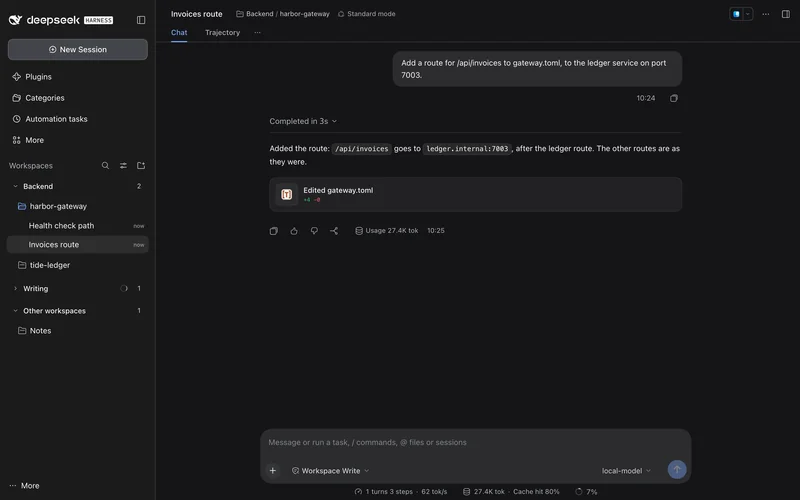Click ledger.internal:7003 code snippet

coord(467,149)
